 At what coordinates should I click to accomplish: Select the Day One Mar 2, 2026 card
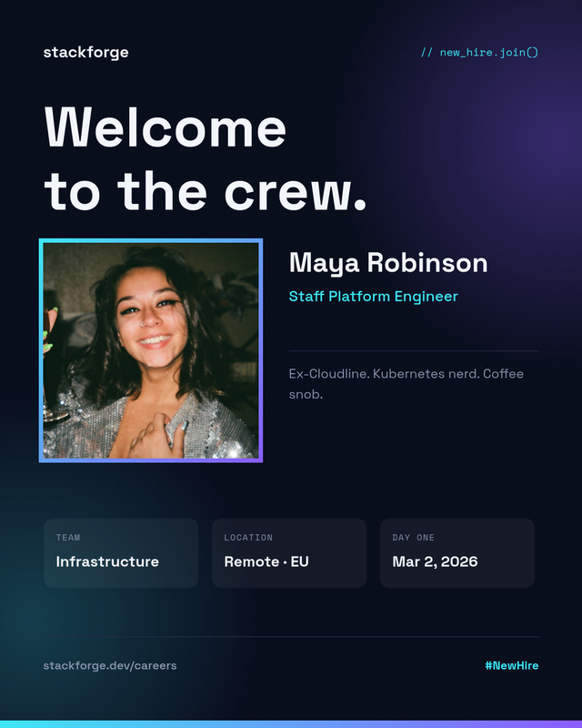click(x=457, y=553)
